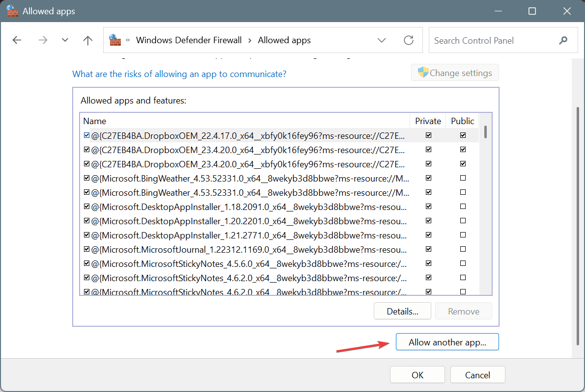Toggle Public for DropboxOEM_22.4.17.0
The height and width of the screenshot is (392, 585).
point(463,135)
